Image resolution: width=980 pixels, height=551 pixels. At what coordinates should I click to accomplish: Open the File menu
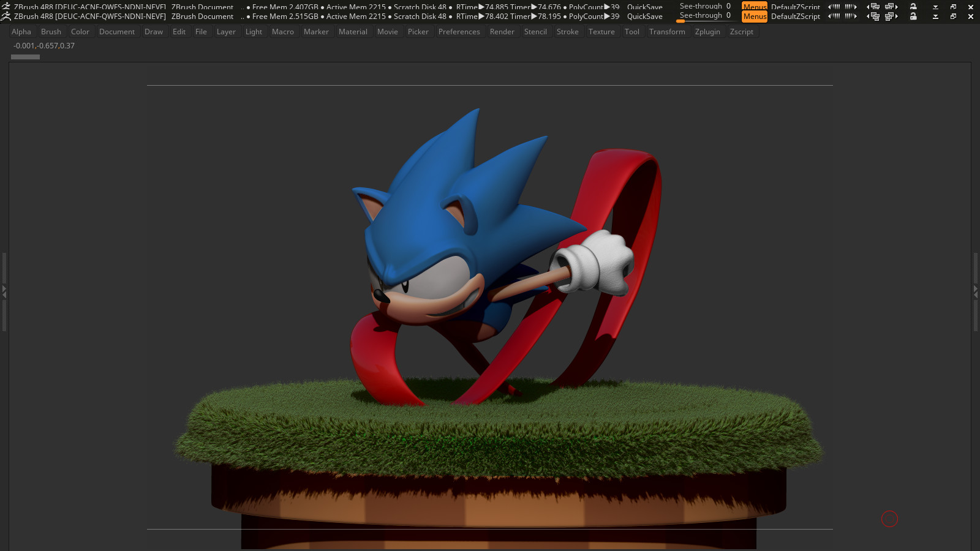[x=201, y=32]
